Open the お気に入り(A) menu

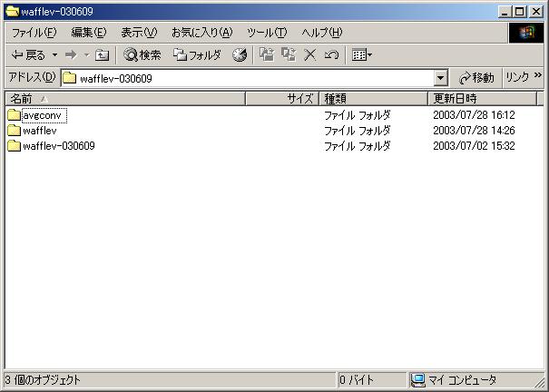[x=202, y=33]
